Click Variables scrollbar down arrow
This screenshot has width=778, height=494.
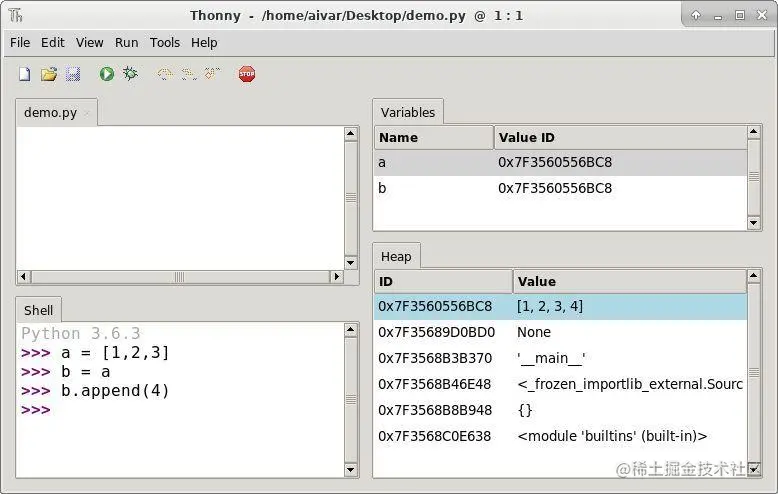tap(754, 223)
